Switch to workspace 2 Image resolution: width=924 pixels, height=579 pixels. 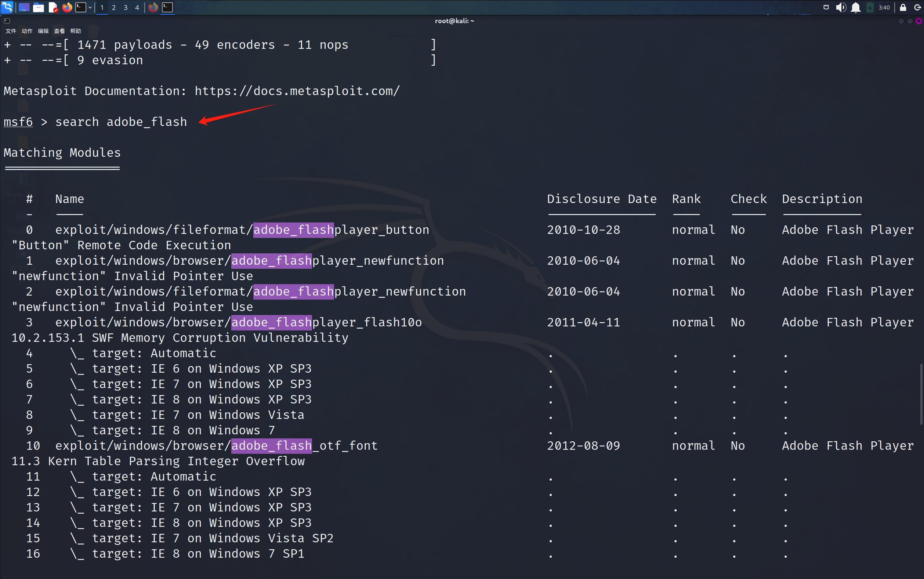(114, 7)
